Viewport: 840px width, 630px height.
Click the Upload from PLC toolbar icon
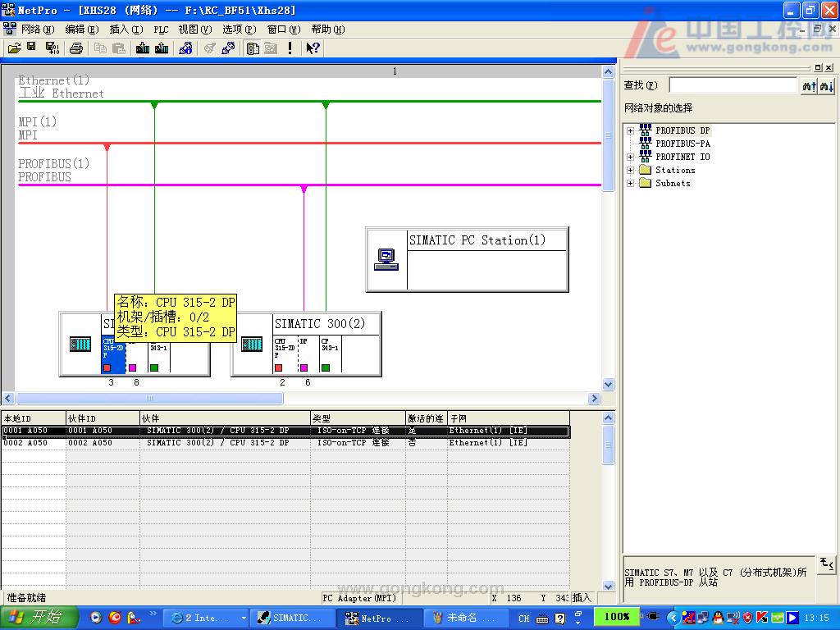click(x=162, y=48)
